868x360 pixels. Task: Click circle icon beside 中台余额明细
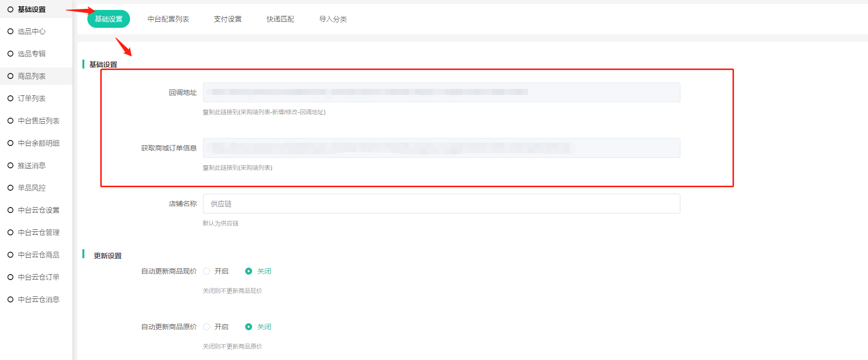pyautogui.click(x=10, y=143)
